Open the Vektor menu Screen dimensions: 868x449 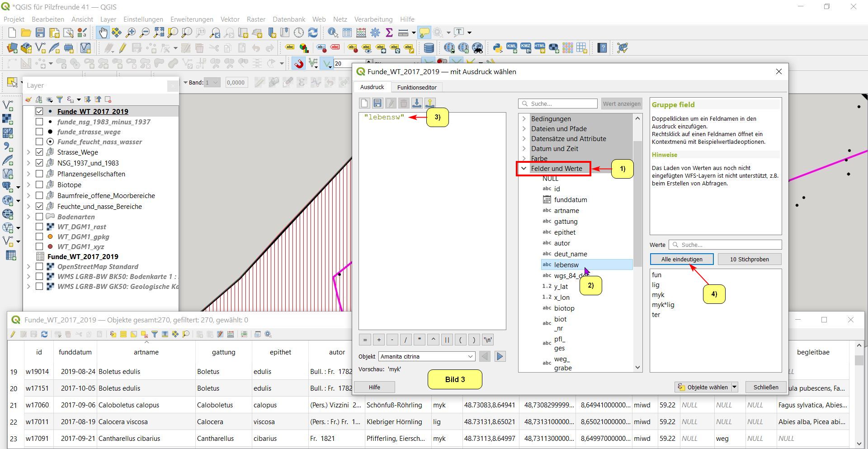230,19
